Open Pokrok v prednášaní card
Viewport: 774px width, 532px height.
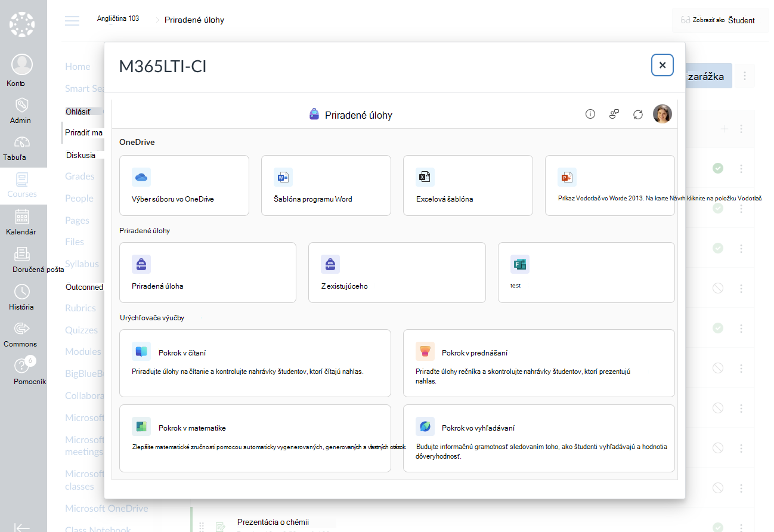click(539, 363)
